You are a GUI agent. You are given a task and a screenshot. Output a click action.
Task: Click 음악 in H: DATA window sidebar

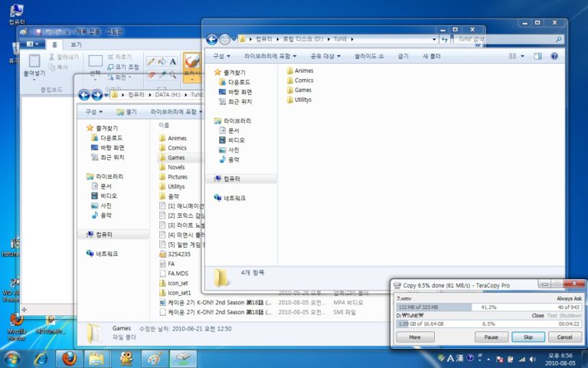tap(102, 215)
